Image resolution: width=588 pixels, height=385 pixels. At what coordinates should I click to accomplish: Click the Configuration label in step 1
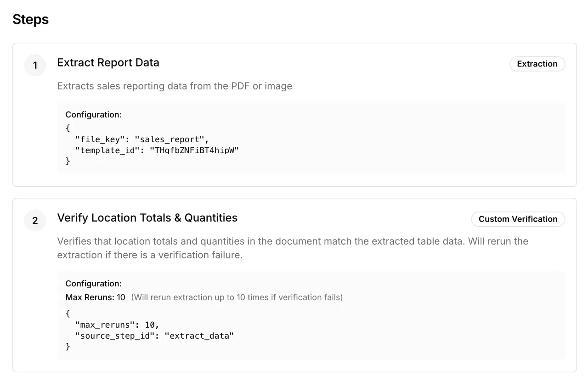click(x=93, y=115)
